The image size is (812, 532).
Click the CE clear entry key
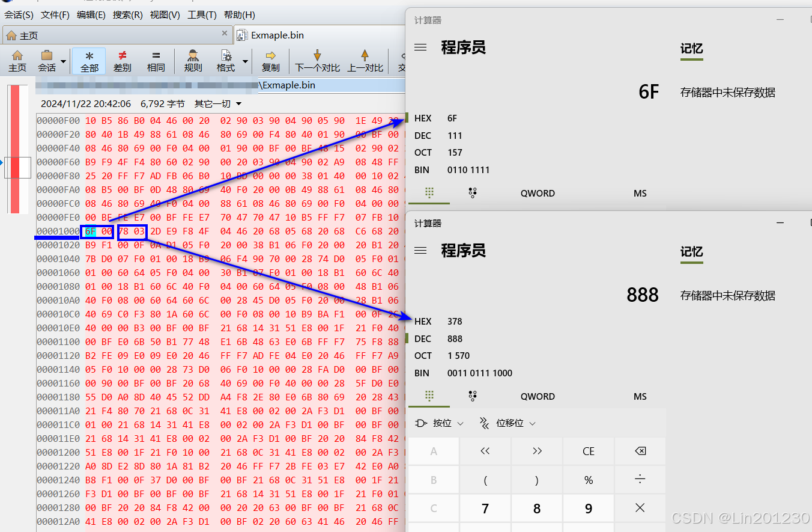pos(589,451)
